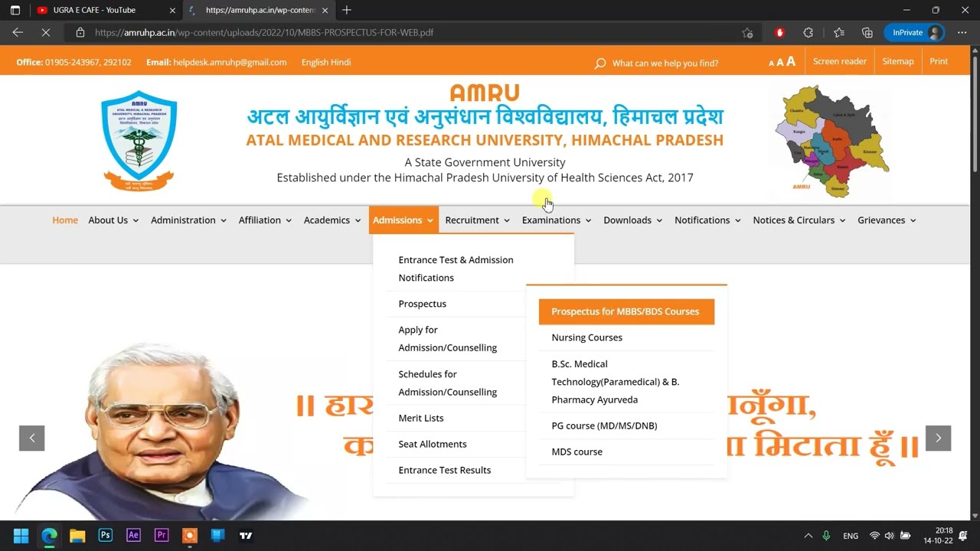Viewport: 980px width, 551px height.
Task: Open the browser Extensions puzzle icon
Action: 808,33
